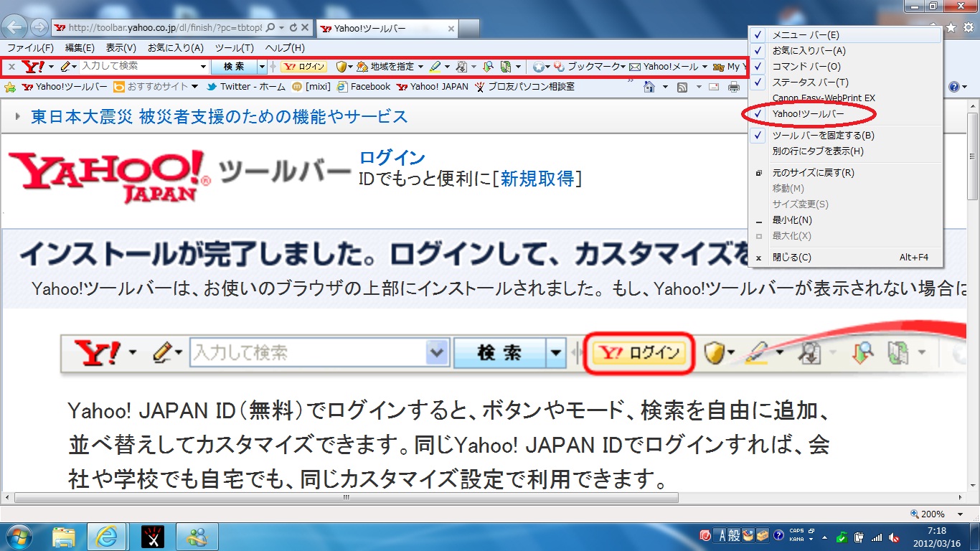Toggle Canon Easy-WebPrint EX toolbar item
The width and height of the screenshot is (980, 551).
coord(845,98)
